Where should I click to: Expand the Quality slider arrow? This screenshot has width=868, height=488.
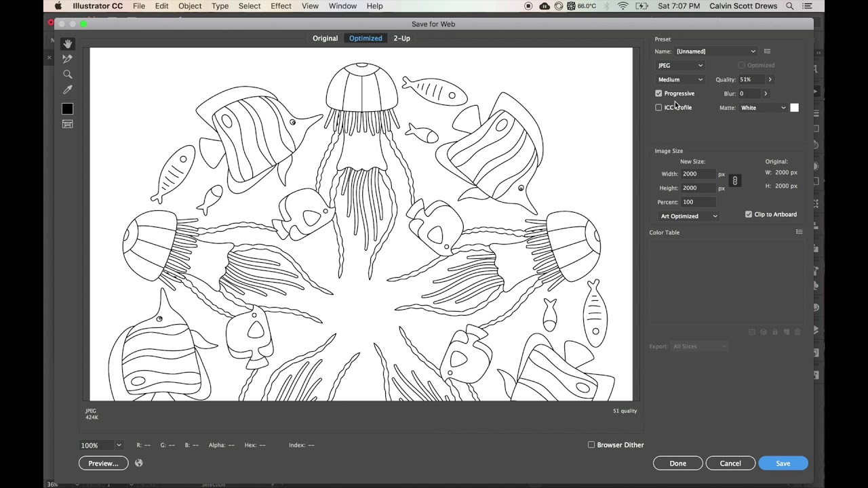point(770,79)
